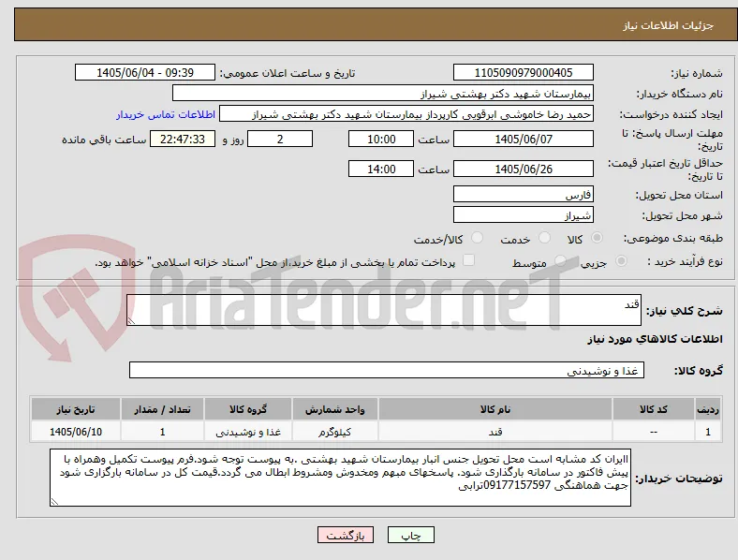Click the remaining time field 22:47:33
Image resolution: width=738 pixels, height=560 pixels.
(183, 139)
